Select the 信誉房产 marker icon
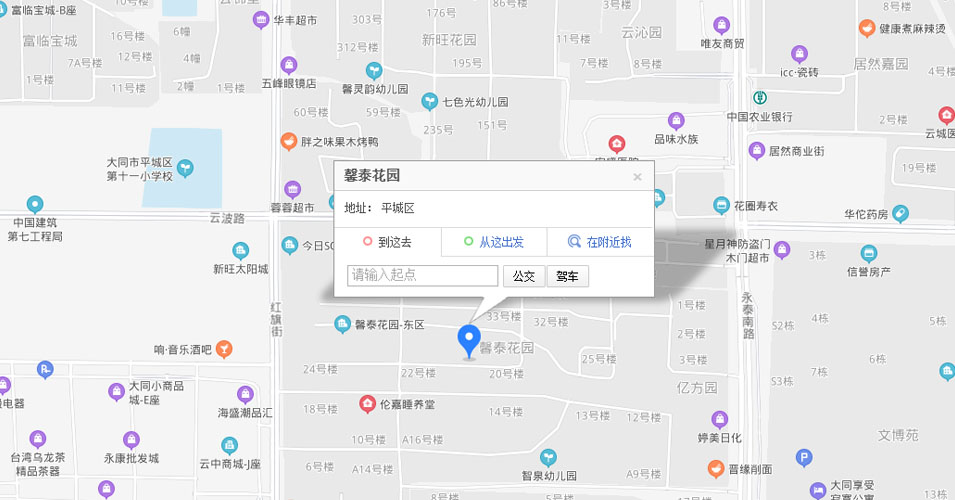Image resolution: width=955 pixels, height=500 pixels. pos(869,253)
